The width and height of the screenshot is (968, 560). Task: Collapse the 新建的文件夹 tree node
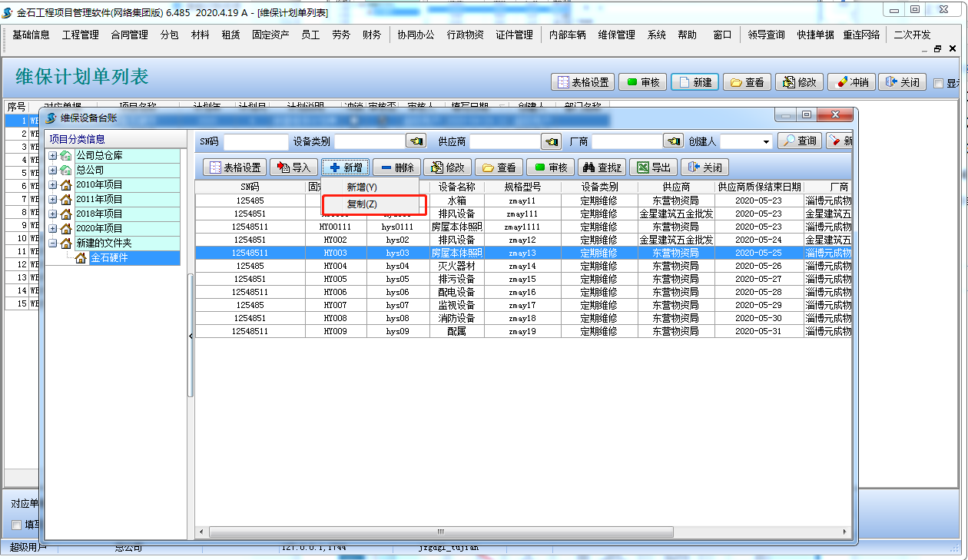tap(53, 244)
